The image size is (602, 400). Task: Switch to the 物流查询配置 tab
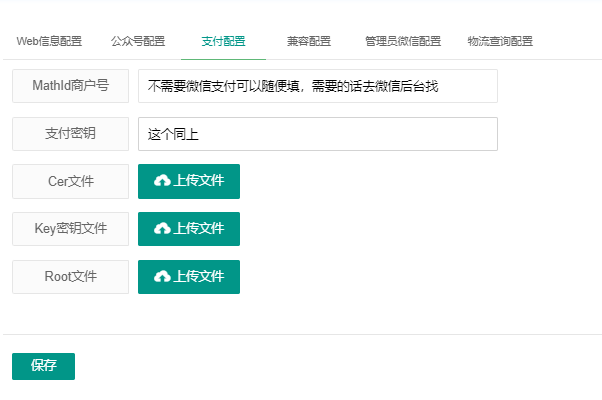pyautogui.click(x=500, y=42)
